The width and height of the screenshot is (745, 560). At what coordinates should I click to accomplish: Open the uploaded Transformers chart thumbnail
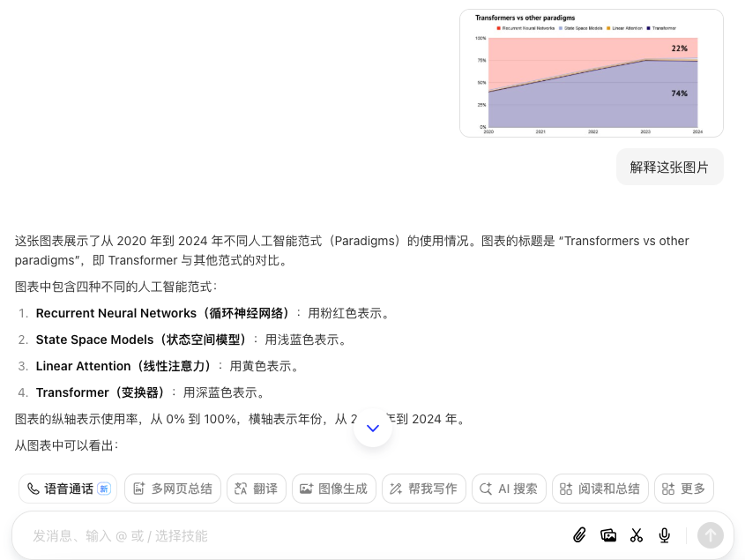(592, 73)
